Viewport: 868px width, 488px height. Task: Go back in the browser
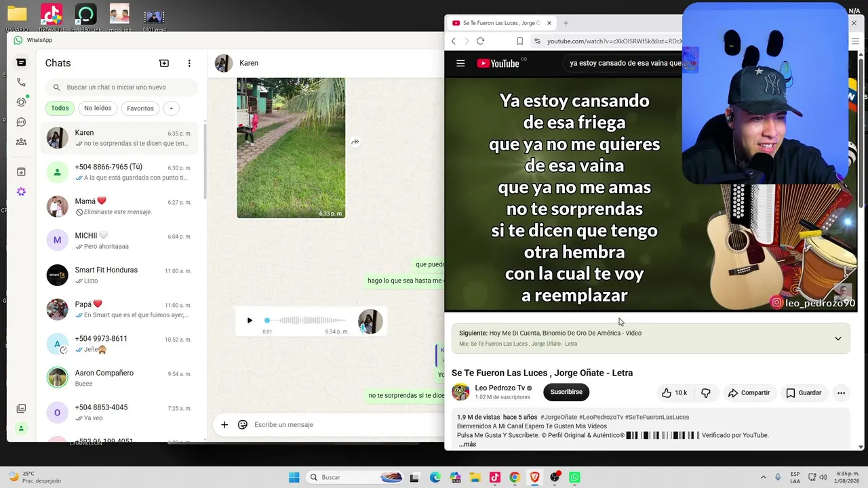tap(454, 41)
